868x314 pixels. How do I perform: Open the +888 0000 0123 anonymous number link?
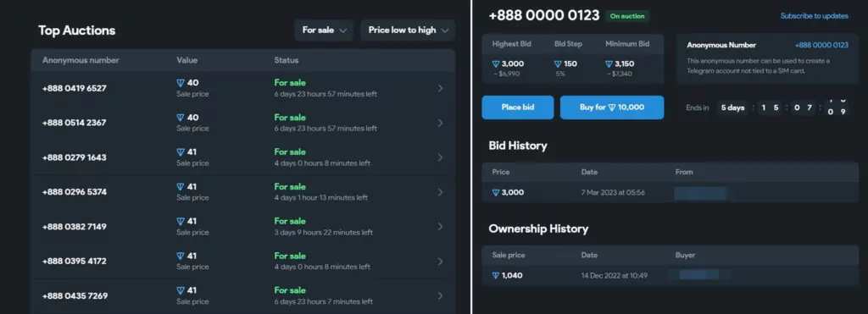(821, 46)
